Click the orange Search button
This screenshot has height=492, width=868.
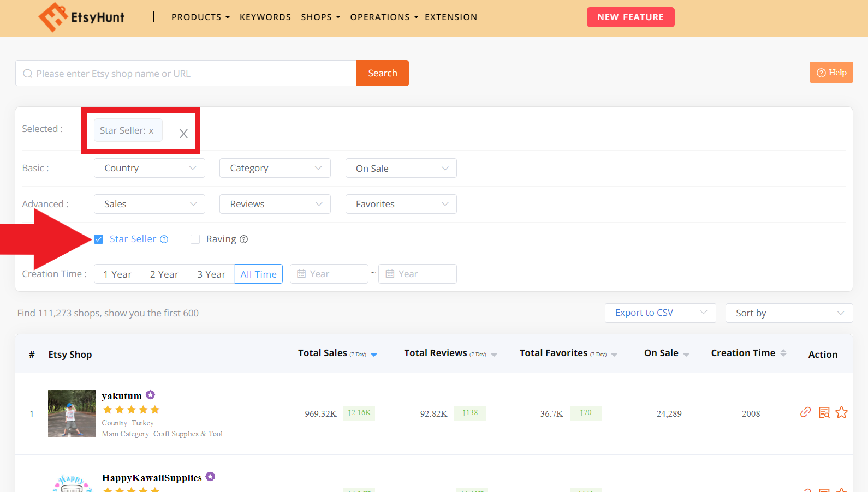(x=383, y=73)
